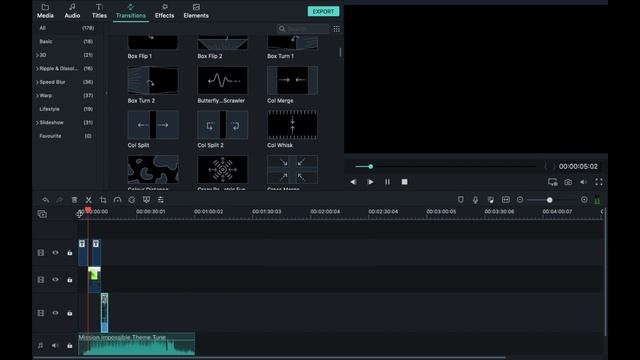Click the timeline zoom slider handle
640x360 pixels.
549,200
